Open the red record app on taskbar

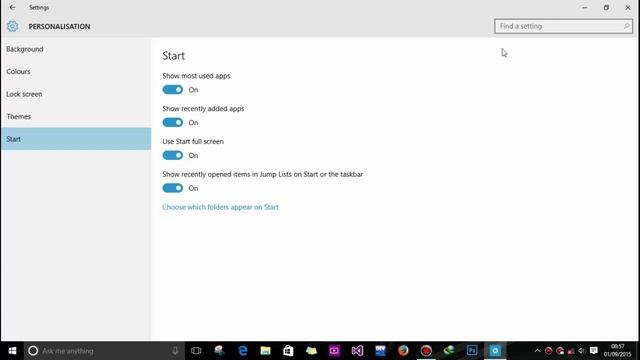point(426,351)
